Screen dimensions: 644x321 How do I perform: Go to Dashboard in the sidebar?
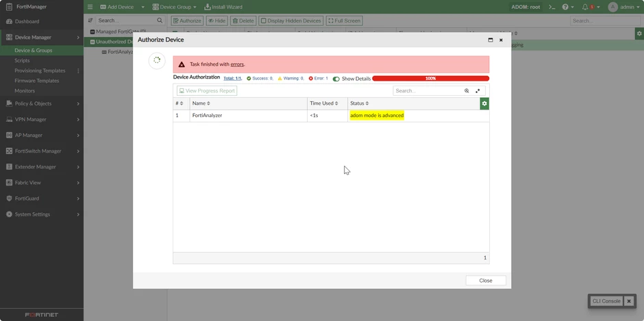tap(27, 21)
